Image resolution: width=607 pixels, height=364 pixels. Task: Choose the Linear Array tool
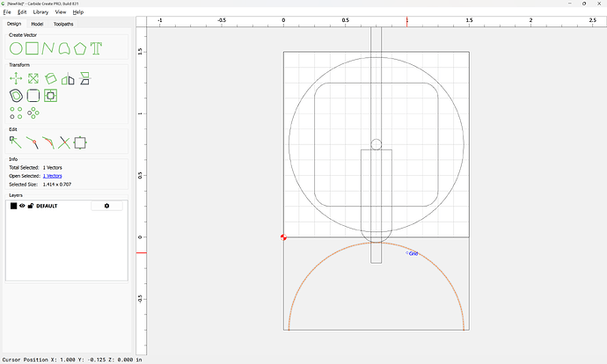[x=16, y=112]
